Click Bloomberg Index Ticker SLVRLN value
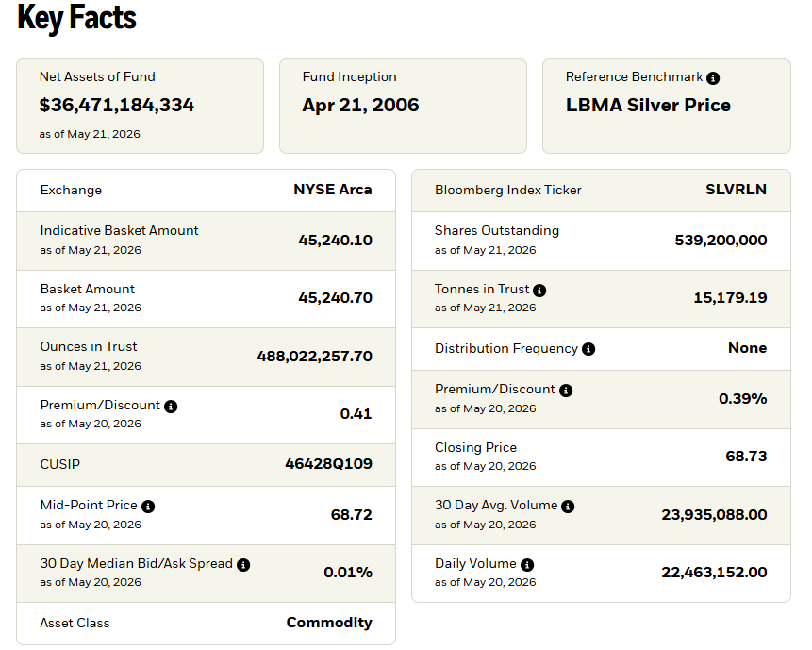812x650 pixels. coord(736,190)
